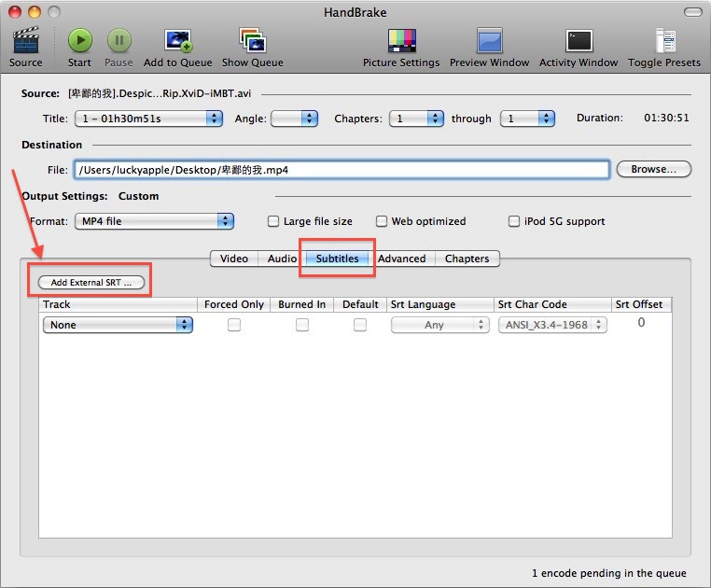
Task: Open the Srt Language dropdown showing Any
Action: [440, 325]
